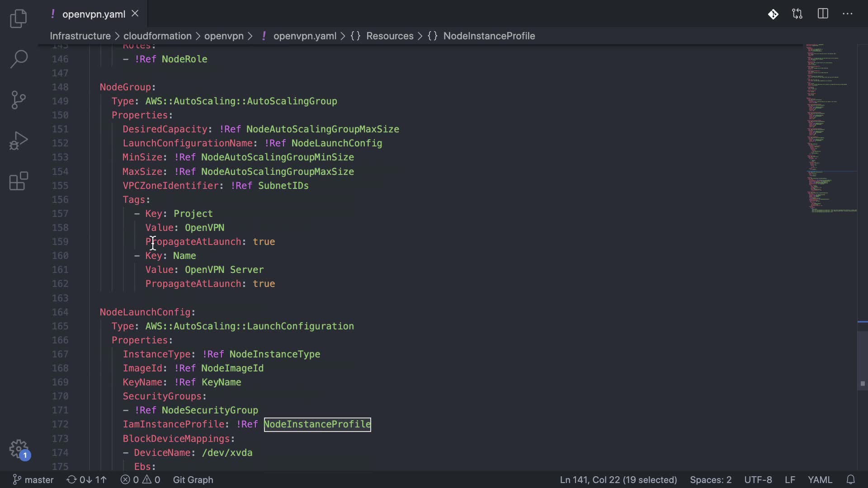
Task: Open the Search view icon
Action: pyautogui.click(x=19, y=59)
